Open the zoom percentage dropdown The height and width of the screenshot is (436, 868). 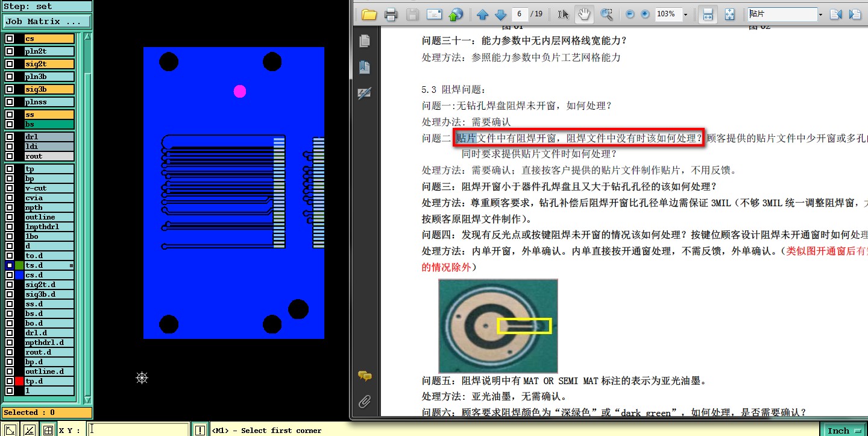pyautogui.click(x=686, y=14)
